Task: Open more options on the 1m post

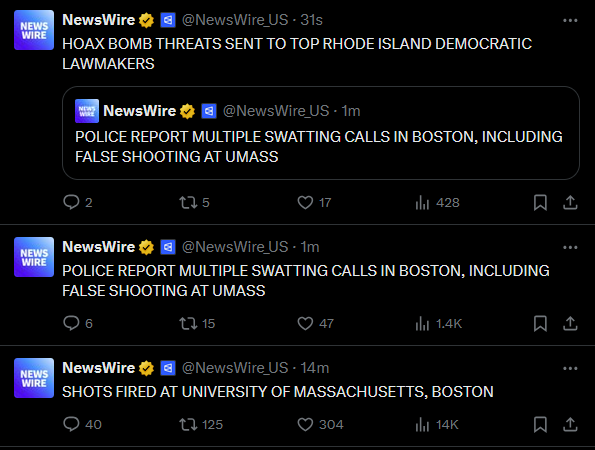Action: [570, 247]
